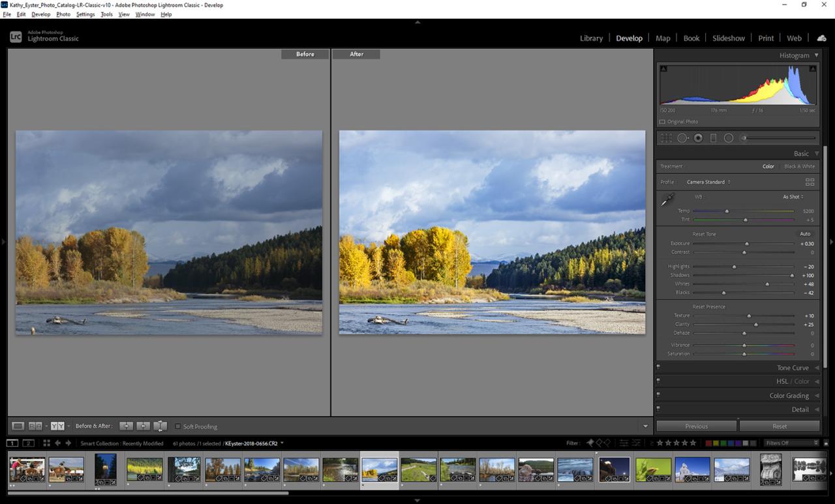Switch to the Map module
Screen dimensions: 835x504
[663, 38]
